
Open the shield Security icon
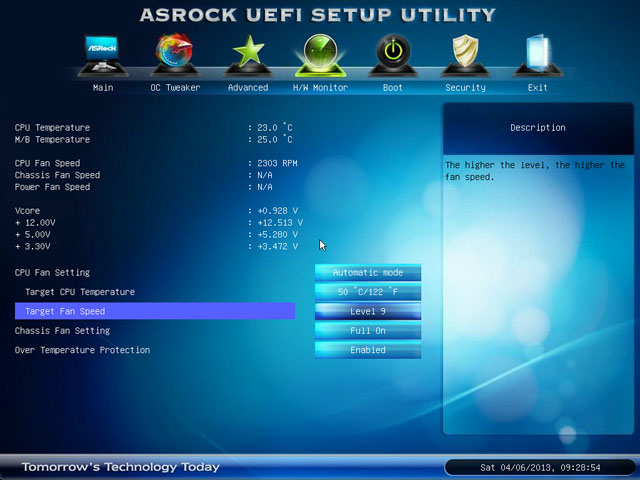(465, 56)
